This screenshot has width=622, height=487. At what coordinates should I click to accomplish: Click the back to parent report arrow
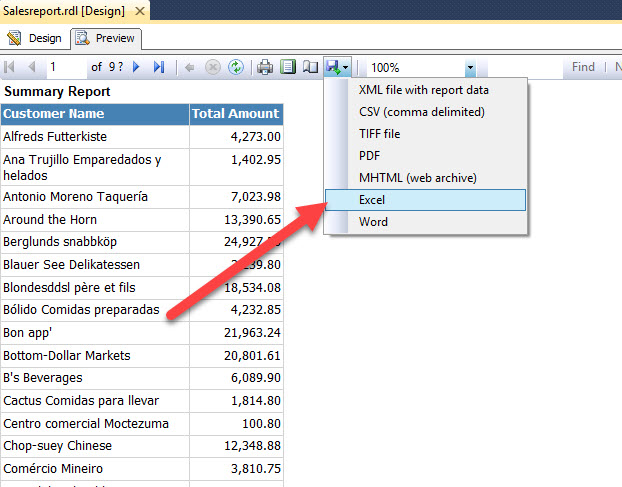(x=190, y=68)
